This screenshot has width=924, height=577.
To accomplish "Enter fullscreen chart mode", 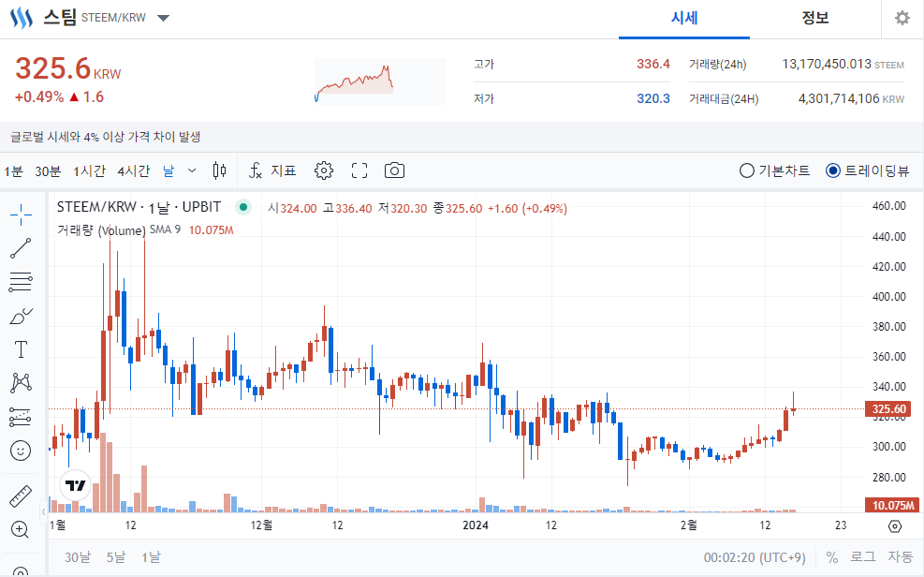I will [359, 170].
